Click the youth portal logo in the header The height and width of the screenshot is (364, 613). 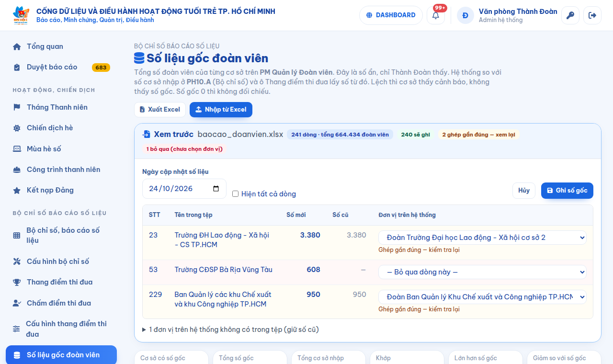[22, 15]
